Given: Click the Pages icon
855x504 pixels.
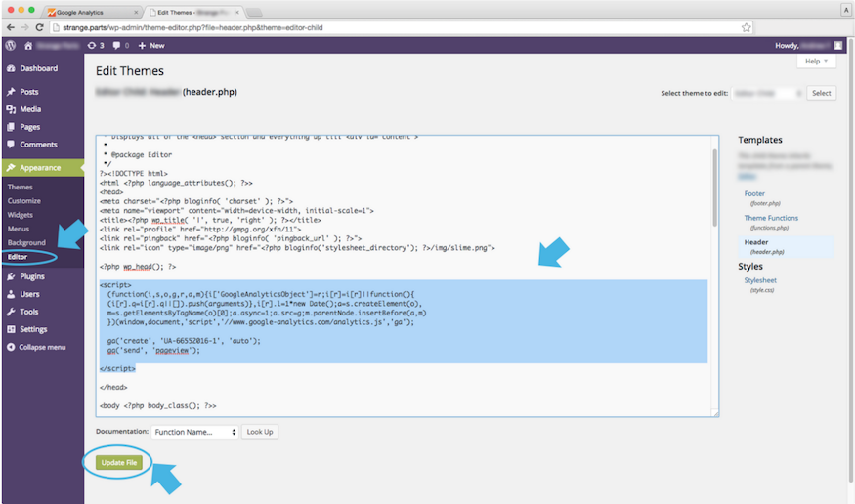Looking at the screenshot, I should coord(11,127).
